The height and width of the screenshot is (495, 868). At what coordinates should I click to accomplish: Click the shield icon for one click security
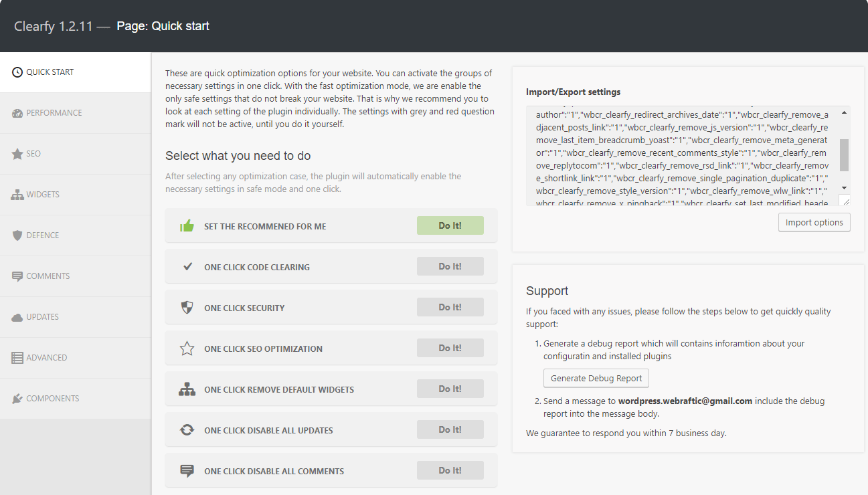[187, 308]
